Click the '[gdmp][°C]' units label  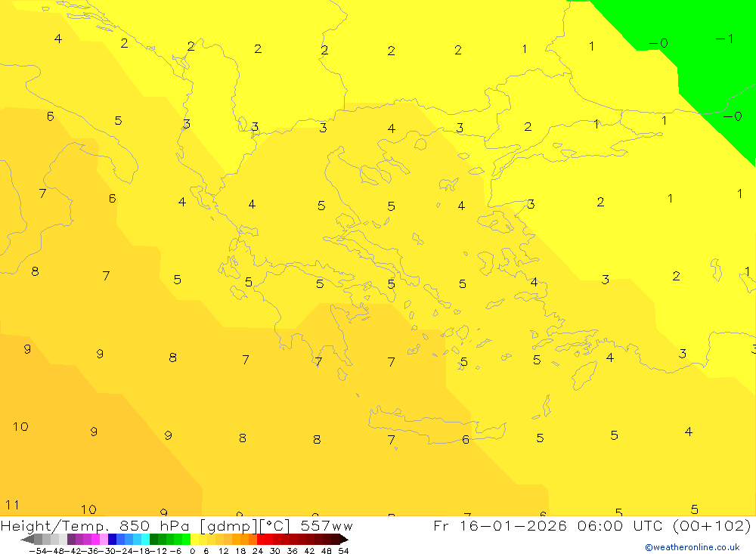pos(244,525)
